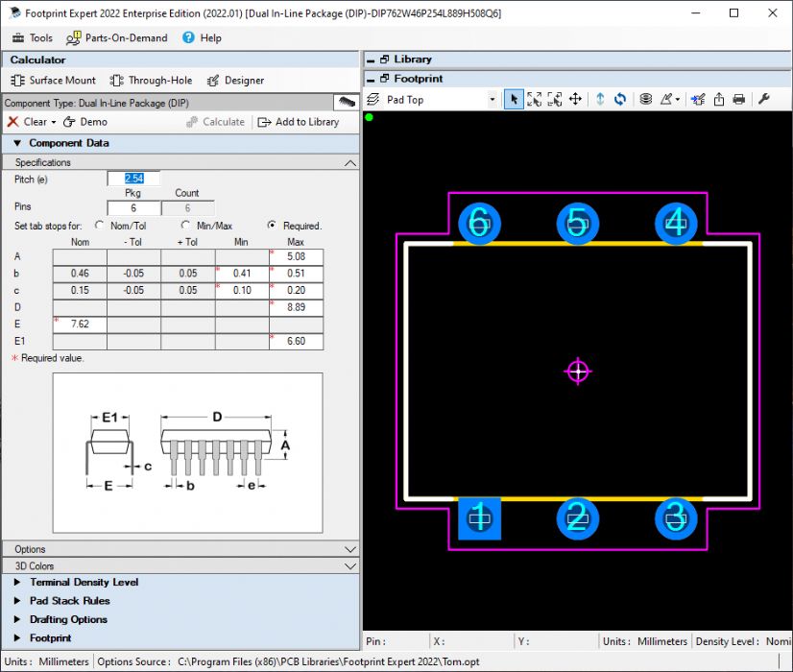This screenshot has height=672, width=793.
Task: Expand the Options section
Action: 350,550
